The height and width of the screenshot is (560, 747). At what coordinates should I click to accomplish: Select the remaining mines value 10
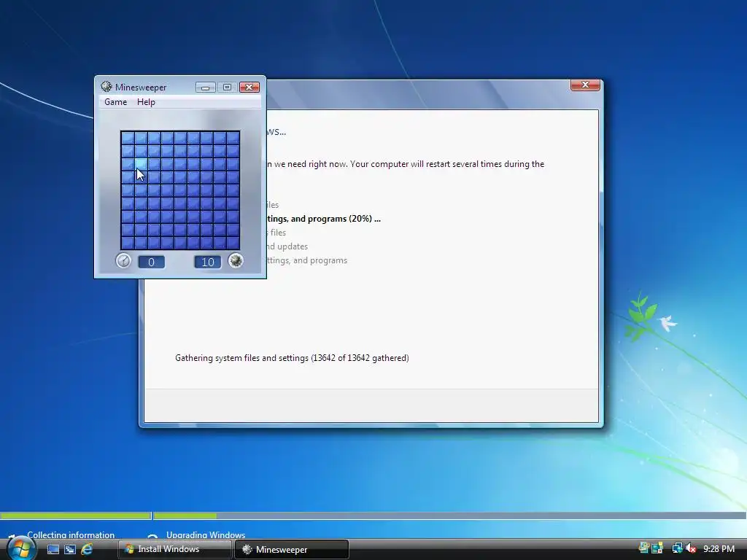(208, 262)
